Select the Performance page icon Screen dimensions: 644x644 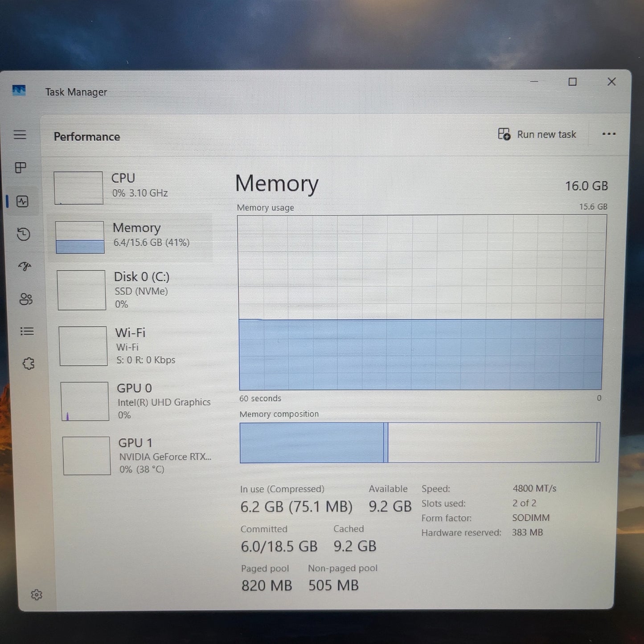pos(22,201)
